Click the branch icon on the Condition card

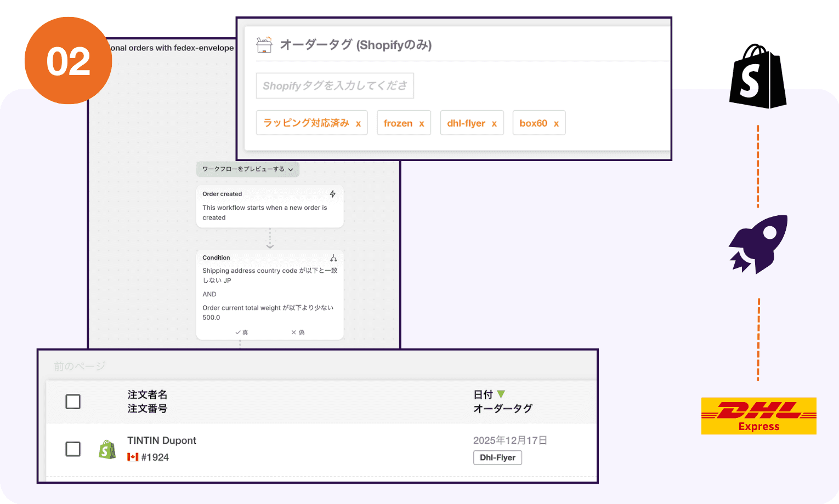pyautogui.click(x=333, y=257)
